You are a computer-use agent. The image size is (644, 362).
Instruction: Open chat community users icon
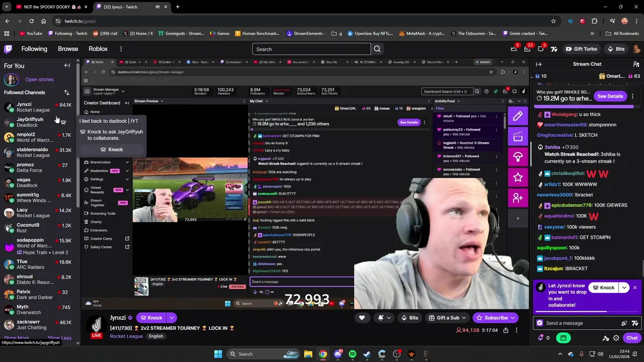pyautogui.click(x=636, y=64)
